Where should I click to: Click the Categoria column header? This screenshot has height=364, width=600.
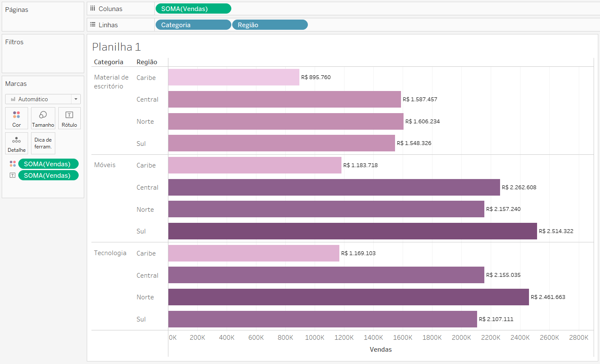pos(108,62)
